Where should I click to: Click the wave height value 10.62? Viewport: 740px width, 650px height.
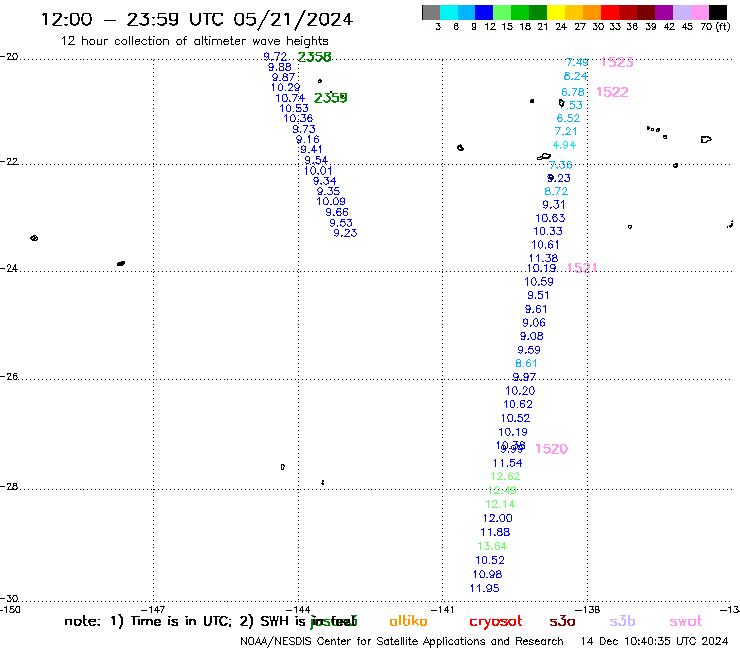[518, 405]
